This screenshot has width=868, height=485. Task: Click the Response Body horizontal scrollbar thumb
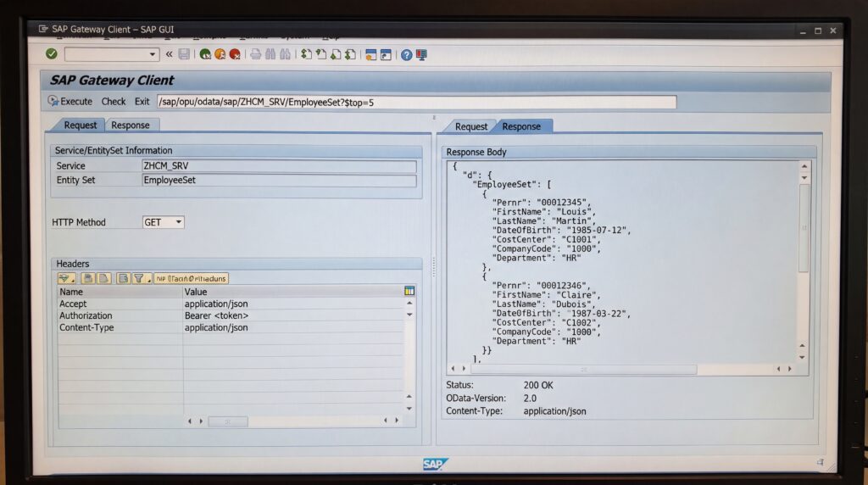tap(583, 369)
